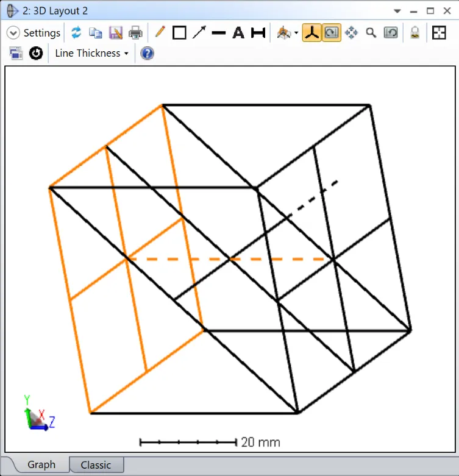Click the Refresh layout icon

(76, 33)
